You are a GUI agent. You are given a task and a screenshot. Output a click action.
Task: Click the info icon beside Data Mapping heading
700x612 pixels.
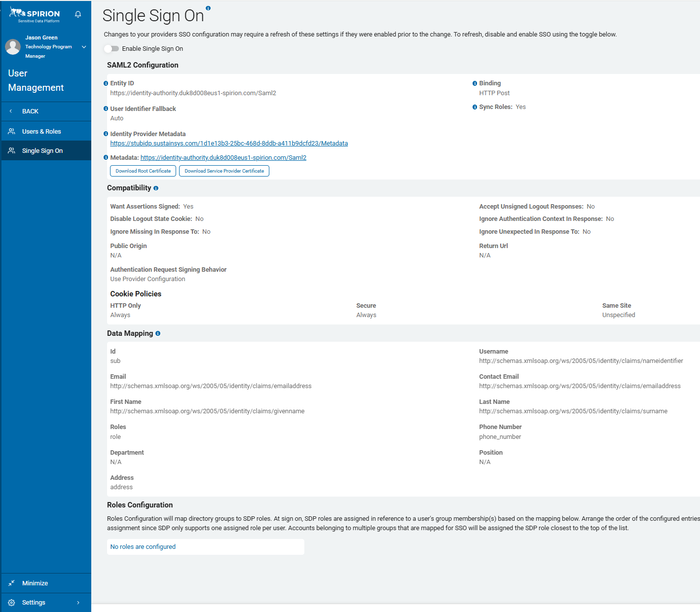(158, 333)
